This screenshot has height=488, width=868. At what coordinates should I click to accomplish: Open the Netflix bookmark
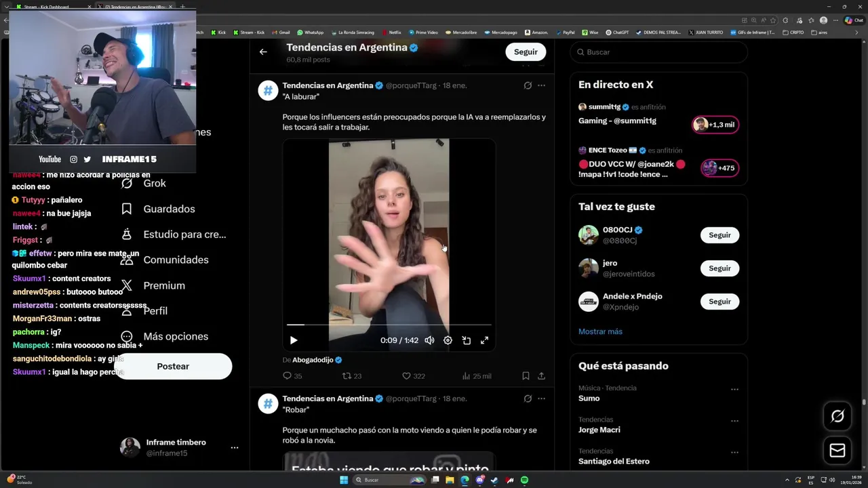[391, 33]
